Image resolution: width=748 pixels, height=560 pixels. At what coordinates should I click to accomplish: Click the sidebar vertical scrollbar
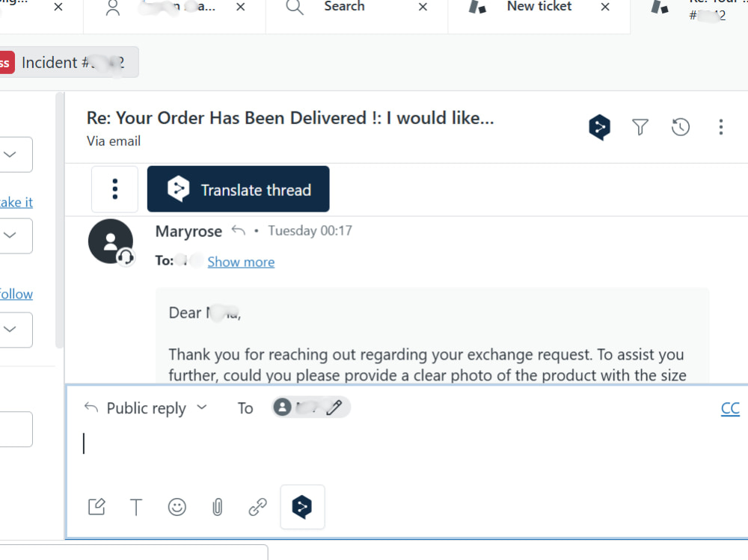coord(59,220)
